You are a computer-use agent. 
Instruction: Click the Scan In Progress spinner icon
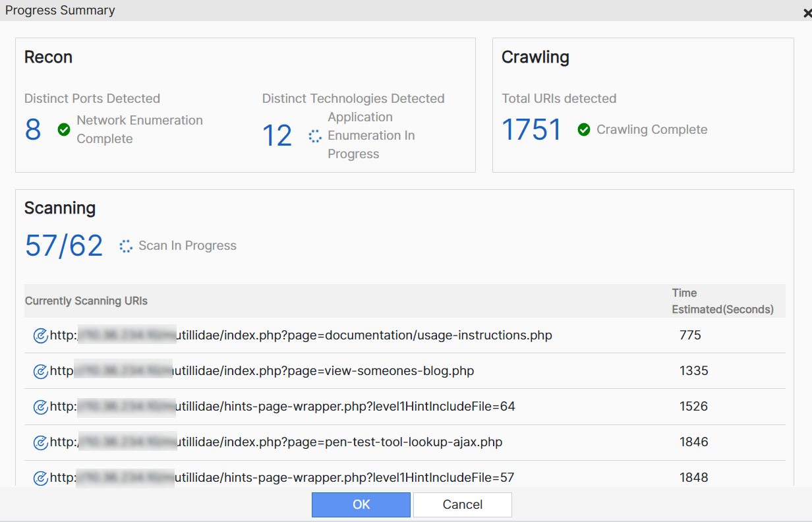[126, 246]
